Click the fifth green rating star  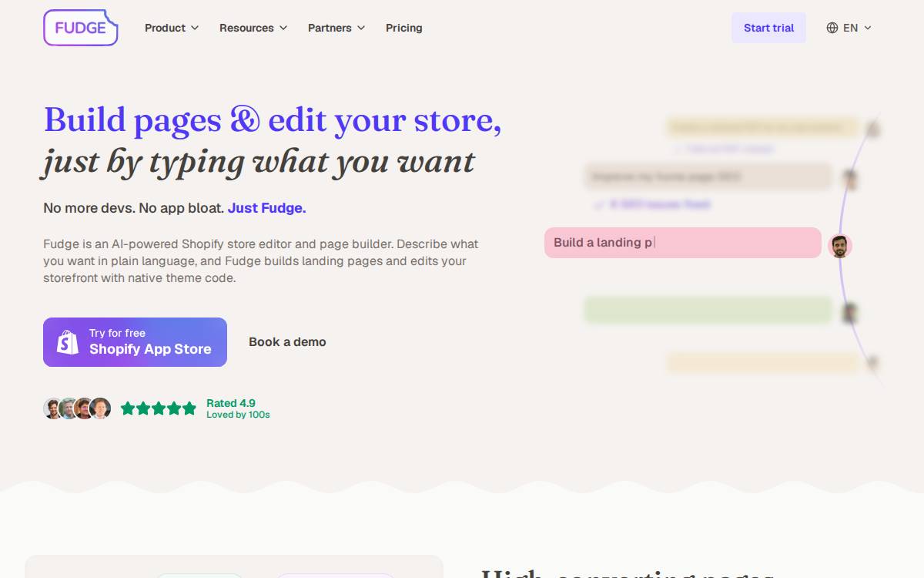(x=189, y=408)
